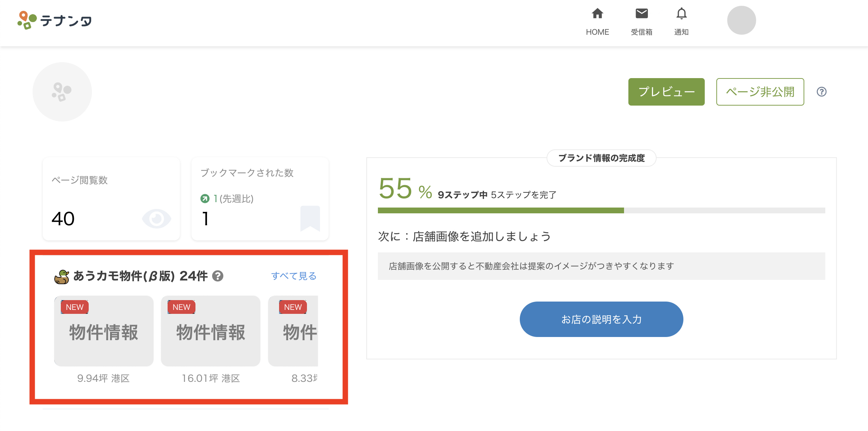868x431 pixels.
Task: Click the brand completion progress bar
Action: point(601,210)
